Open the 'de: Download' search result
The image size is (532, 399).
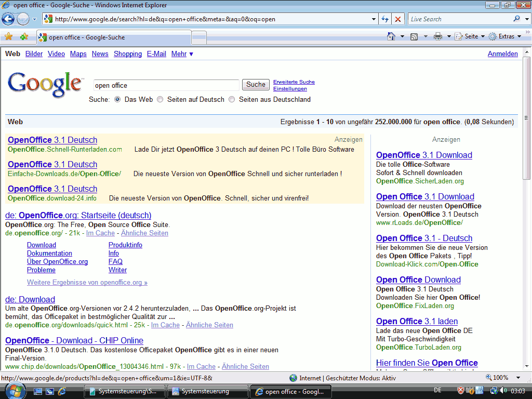coord(30,299)
